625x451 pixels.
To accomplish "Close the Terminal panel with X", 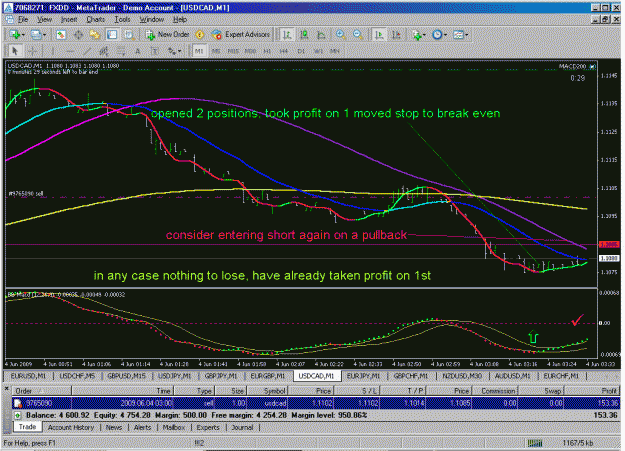I will (x=7, y=388).
